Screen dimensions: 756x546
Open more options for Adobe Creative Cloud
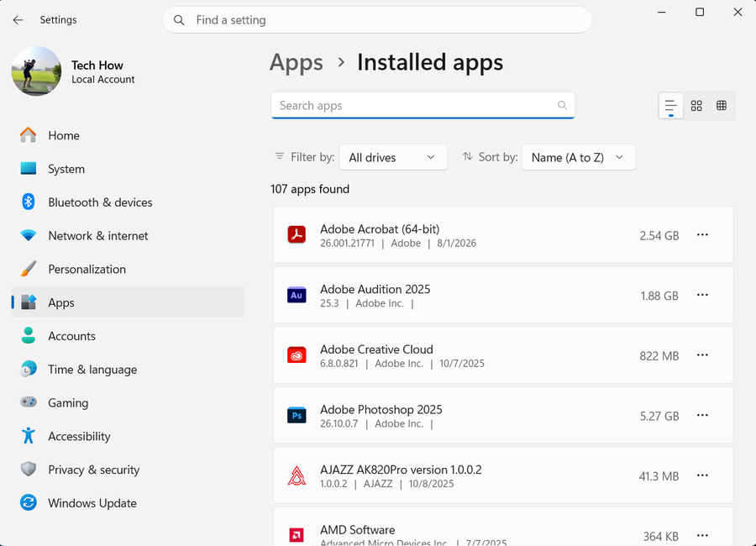[x=702, y=355]
